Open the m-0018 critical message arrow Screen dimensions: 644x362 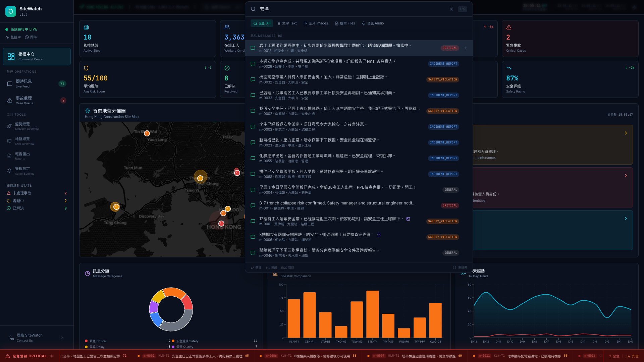465,48
